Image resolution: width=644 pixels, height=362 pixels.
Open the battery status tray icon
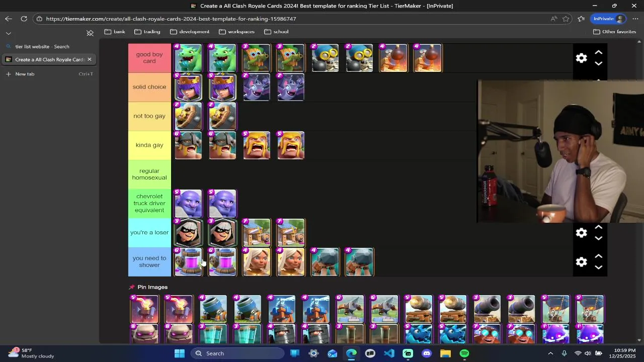point(598,353)
